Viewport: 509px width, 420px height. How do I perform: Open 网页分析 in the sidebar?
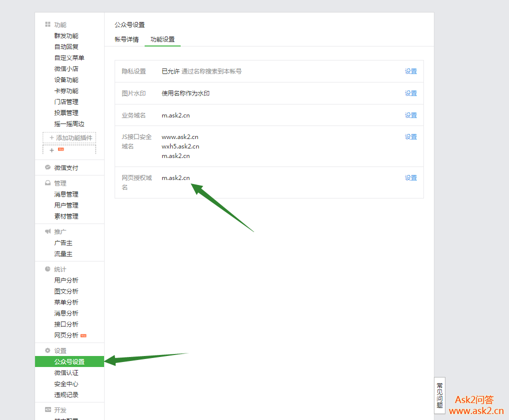coord(66,335)
